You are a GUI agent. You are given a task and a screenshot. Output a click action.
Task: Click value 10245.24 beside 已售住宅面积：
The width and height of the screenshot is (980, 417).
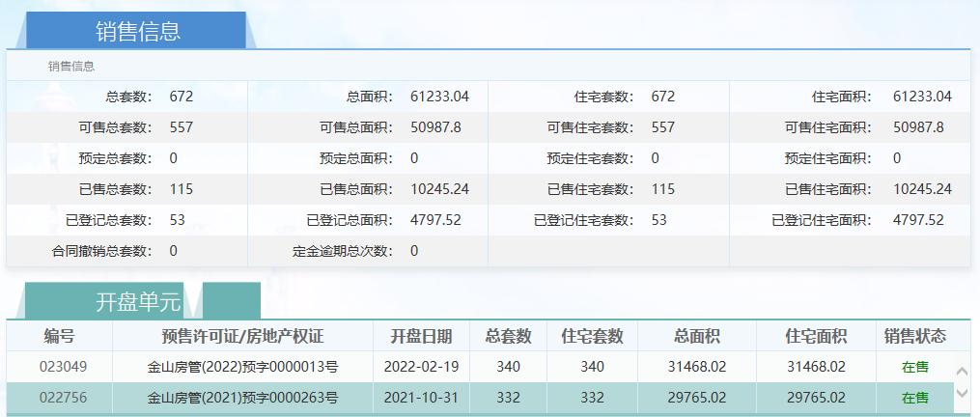tap(922, 189)
